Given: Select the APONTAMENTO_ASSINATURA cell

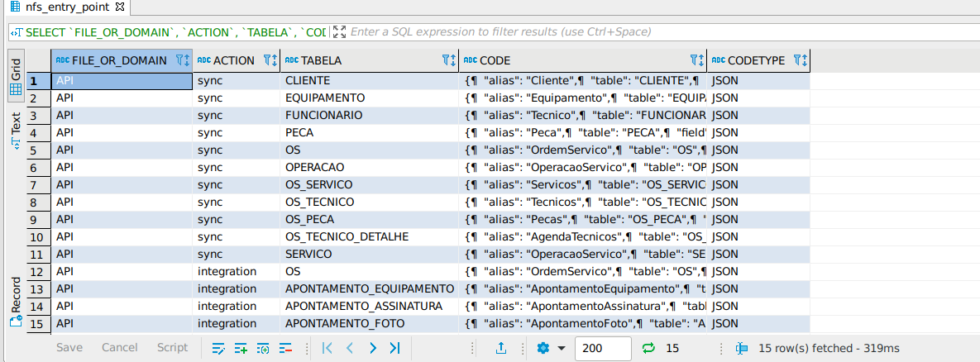Looking at the screenshot, I should click(370, 307).
